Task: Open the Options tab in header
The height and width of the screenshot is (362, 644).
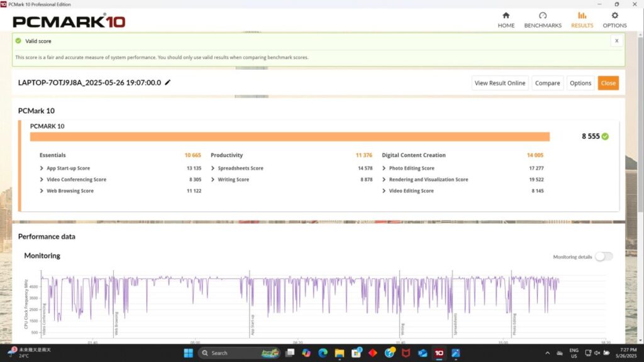Action: pyautogui.click(x=614, y=19)
